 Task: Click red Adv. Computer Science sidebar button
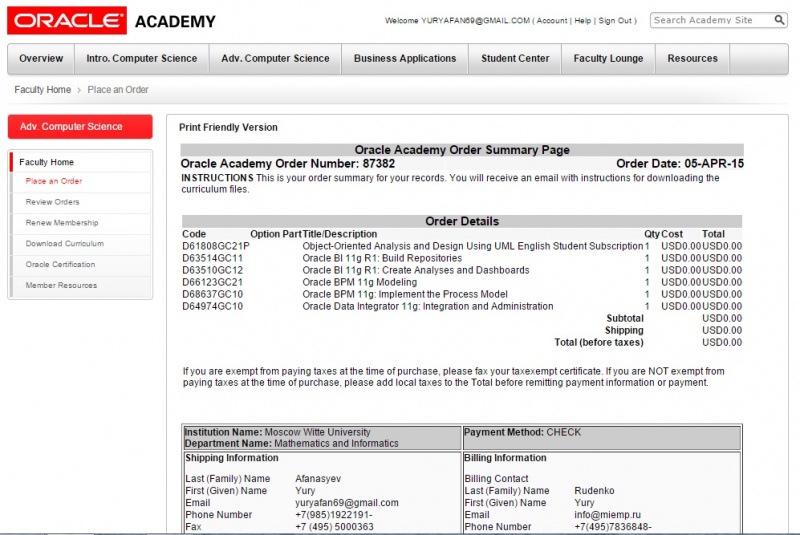(x=80, y=126)
